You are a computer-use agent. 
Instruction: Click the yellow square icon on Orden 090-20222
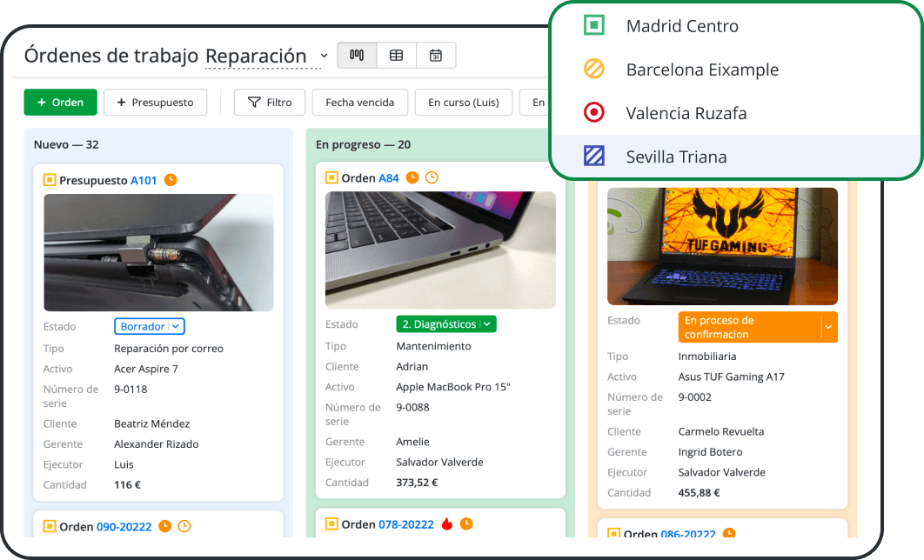pos(50,526)
